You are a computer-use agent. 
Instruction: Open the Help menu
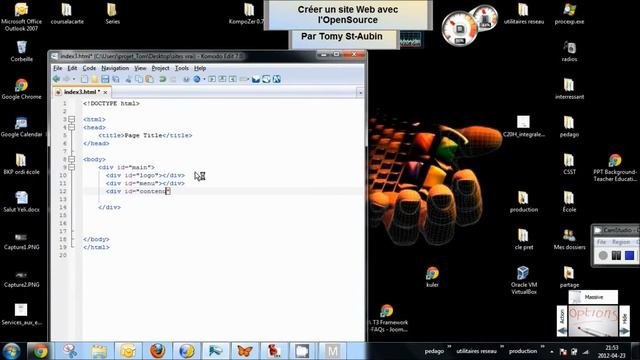pos(200,68)
